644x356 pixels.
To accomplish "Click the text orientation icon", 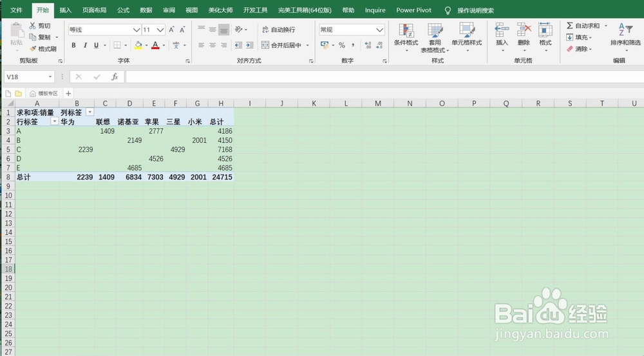I will [x=239, y=29].
